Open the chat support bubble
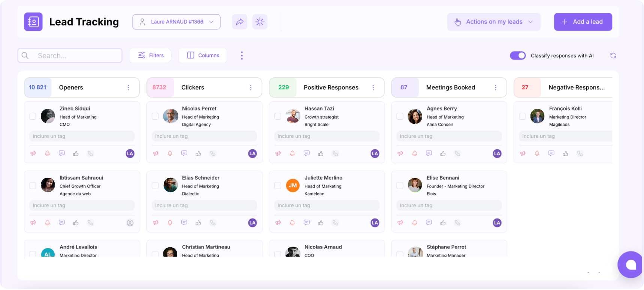The width and height of the screenshot is (644, 290). click(x=631, y=265)
